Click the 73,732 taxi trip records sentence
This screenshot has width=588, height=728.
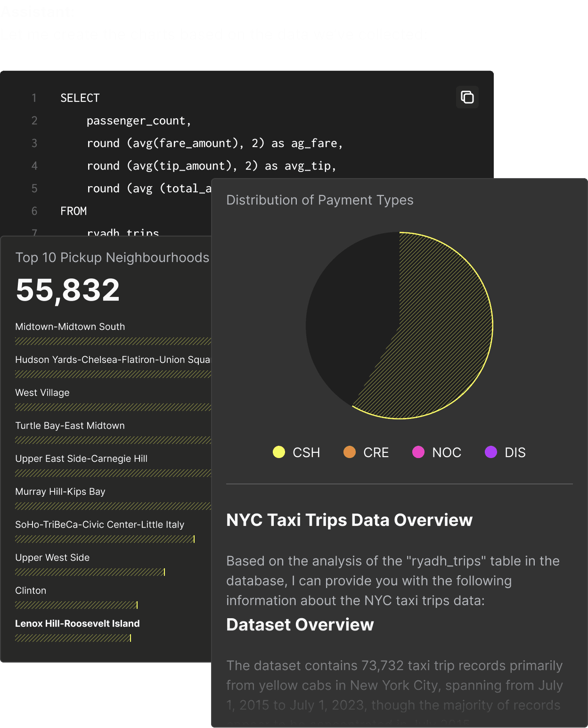[x=395, y=685]
